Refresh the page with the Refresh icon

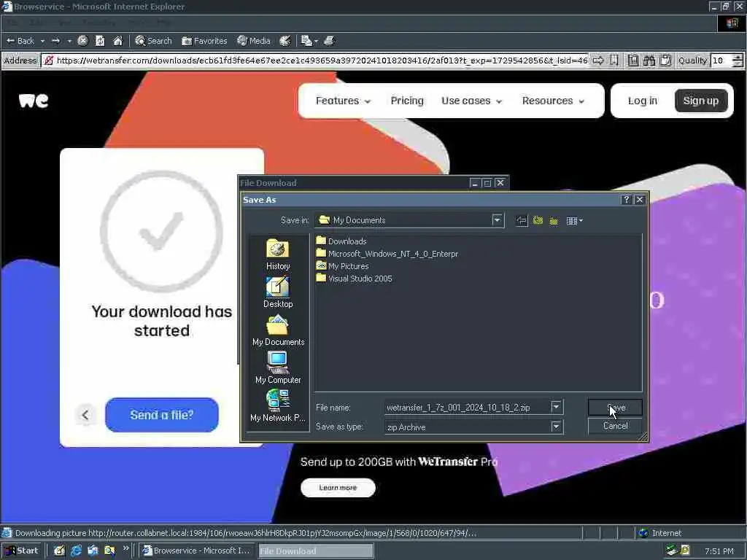100,41
